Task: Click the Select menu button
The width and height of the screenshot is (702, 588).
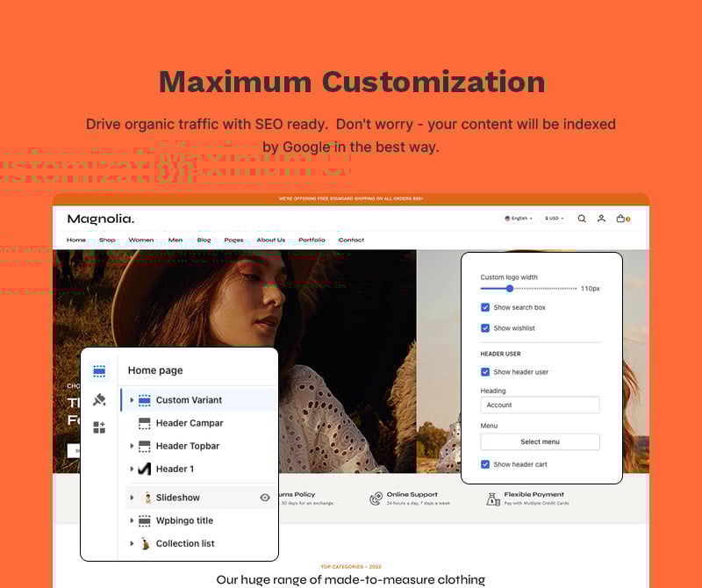Action: [540, 441]
